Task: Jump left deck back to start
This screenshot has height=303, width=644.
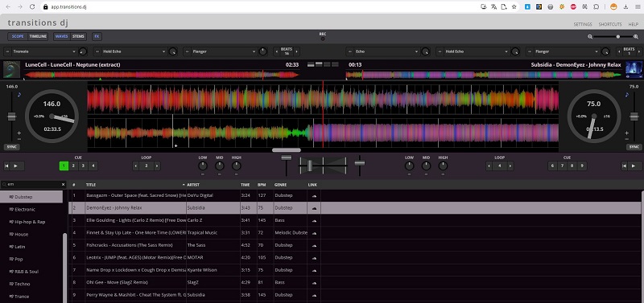Action: [7, 166]
